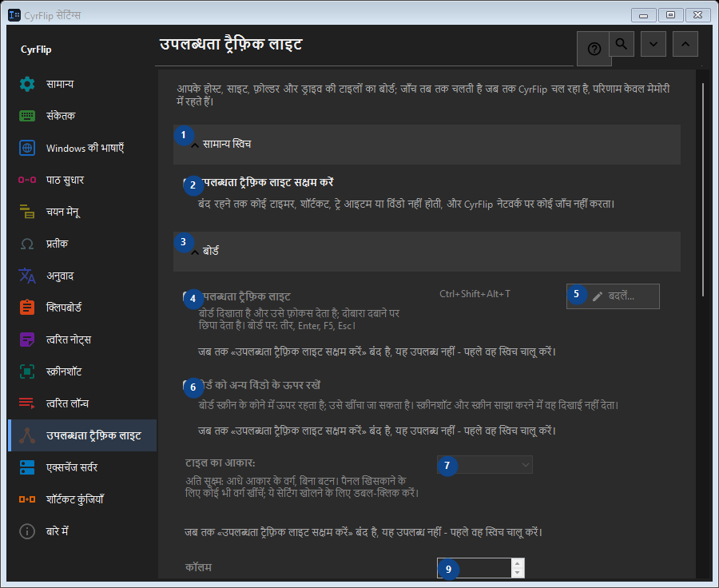
Task: Open the टाइल का आकार dropdown
Action: click(x=485, y=465)
